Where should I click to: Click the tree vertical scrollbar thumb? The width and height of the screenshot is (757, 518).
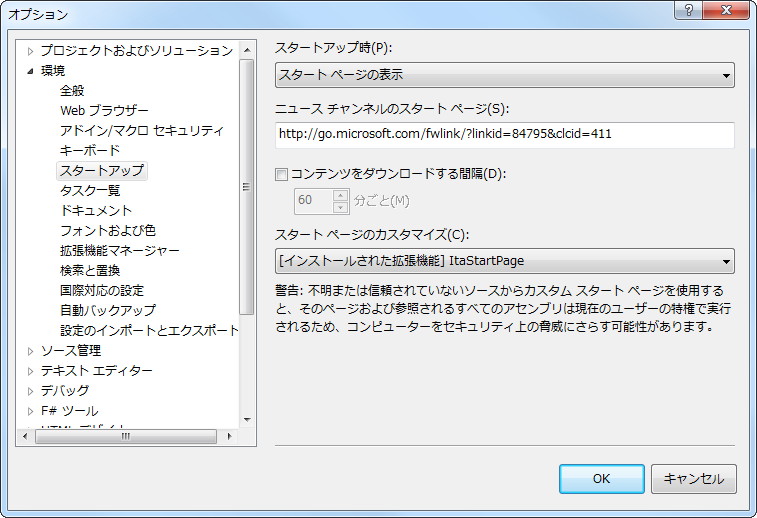[x=247, y=187]
